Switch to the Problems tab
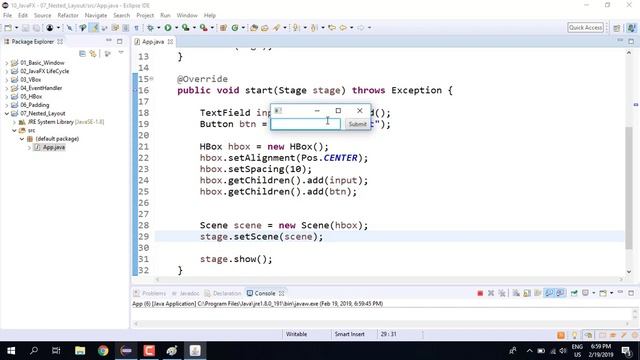This screenshot has height=360, width=640. (150, 293)
